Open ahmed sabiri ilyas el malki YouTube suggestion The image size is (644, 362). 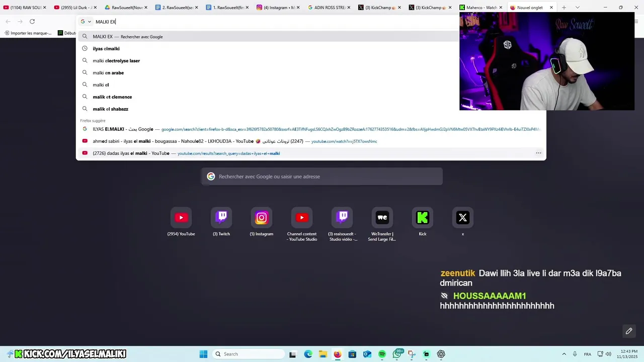coord(311,141)
